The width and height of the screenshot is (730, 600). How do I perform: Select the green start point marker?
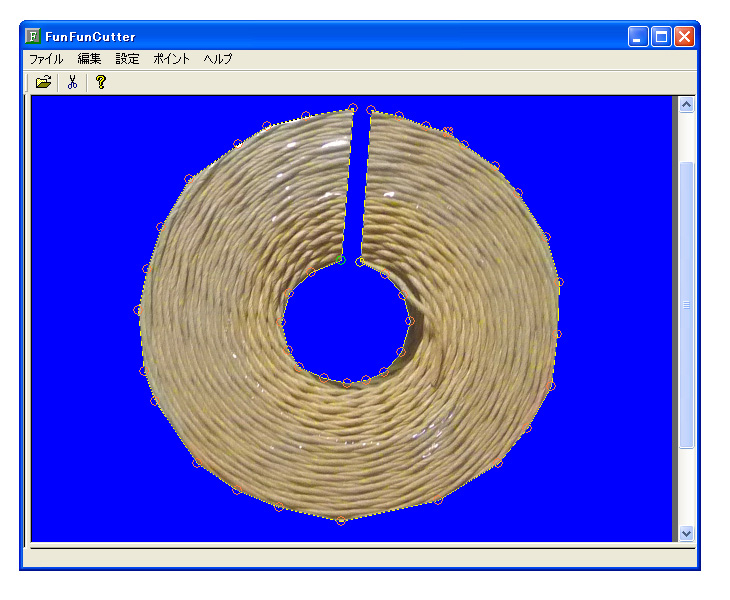pyautogui.click(x=341, y=260)
